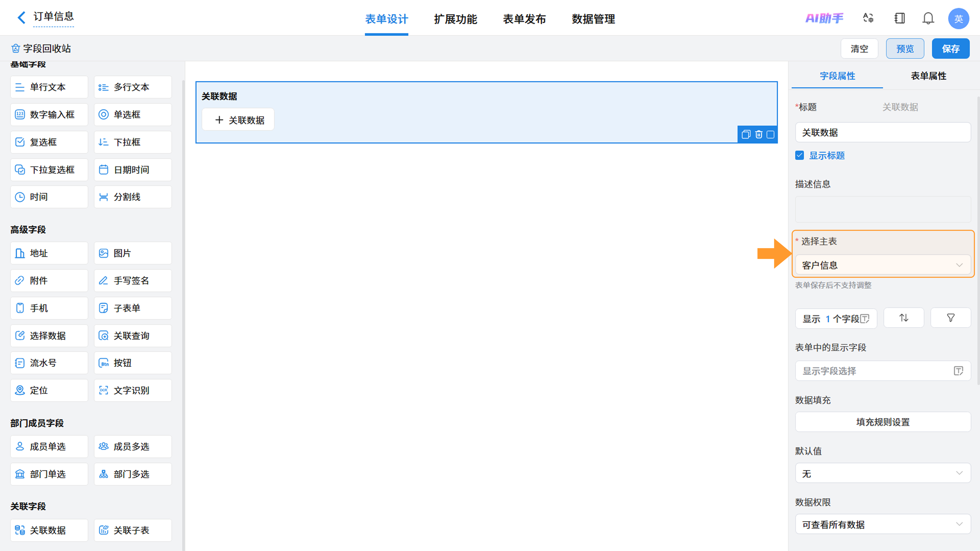
Task: Add a 单选框 field
Action: click(x=133, y=115)
